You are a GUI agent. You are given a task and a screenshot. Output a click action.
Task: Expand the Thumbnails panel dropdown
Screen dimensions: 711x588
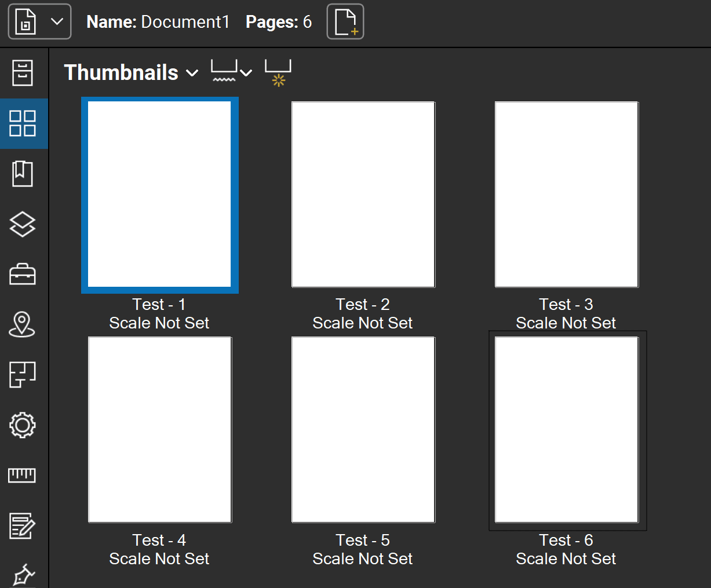click(x=192, y=73)
